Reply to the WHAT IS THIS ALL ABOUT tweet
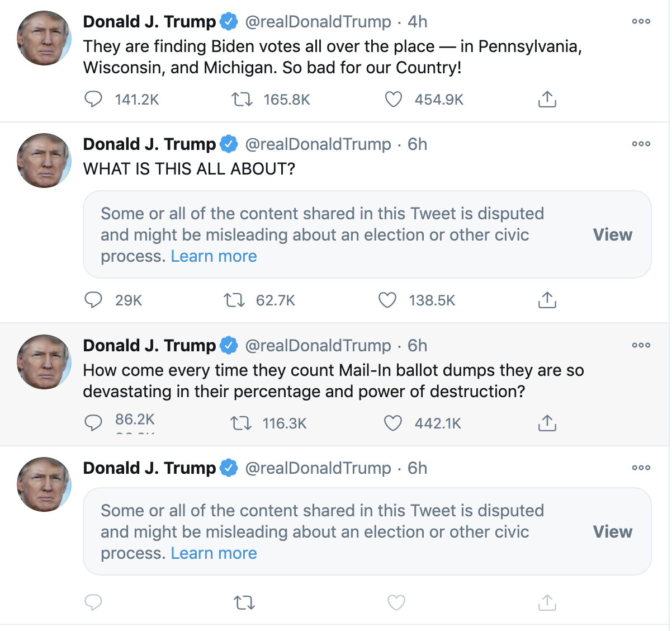 click(x=93, y=300)
